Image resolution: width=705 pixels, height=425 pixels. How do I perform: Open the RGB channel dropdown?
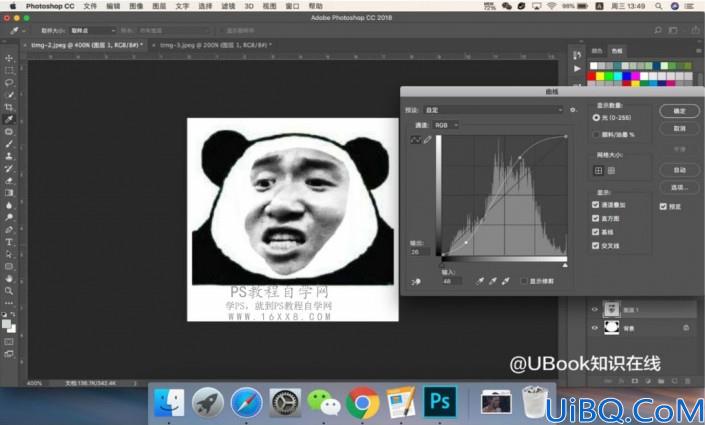[x=446, y=125]
